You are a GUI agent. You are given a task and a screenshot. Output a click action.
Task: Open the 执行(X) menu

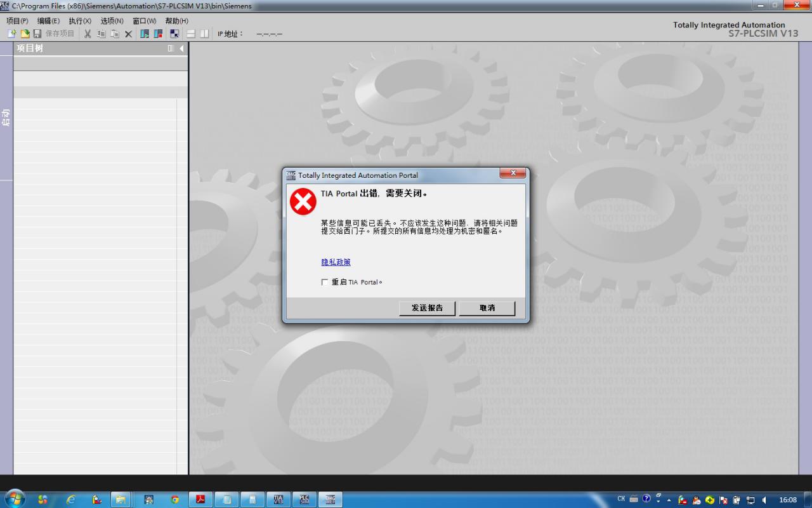pyautogui.click(x=80, y=21)
